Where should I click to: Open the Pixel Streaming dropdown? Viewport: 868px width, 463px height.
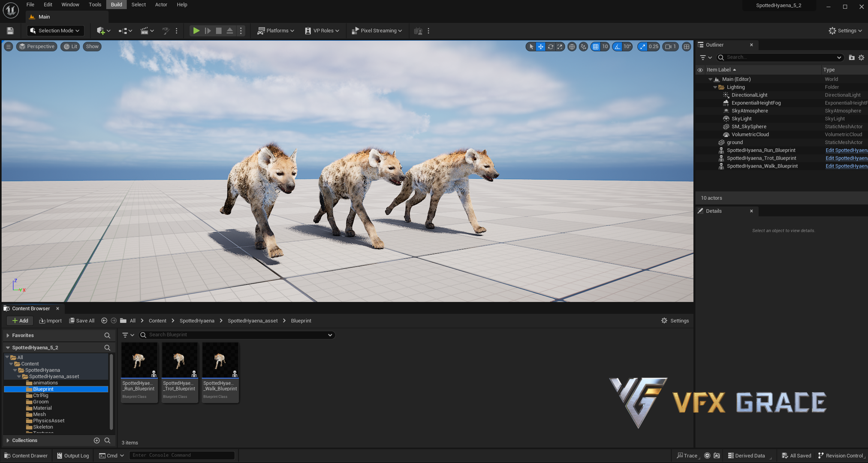pos(377,30)
